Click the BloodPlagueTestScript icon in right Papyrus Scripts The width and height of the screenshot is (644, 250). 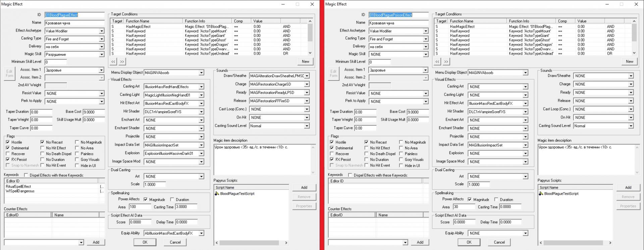pos(541,194)
